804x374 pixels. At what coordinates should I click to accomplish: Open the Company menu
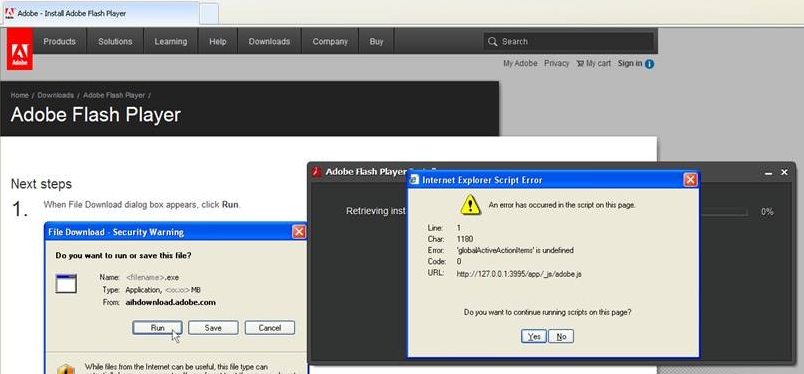pos(330,42)
